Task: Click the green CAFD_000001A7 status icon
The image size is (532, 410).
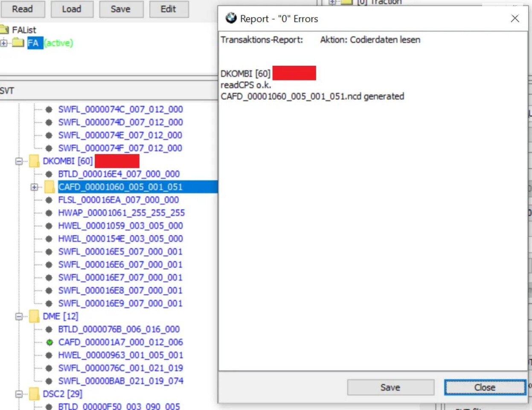Action: pyautogui.click(x=49, y=342)
